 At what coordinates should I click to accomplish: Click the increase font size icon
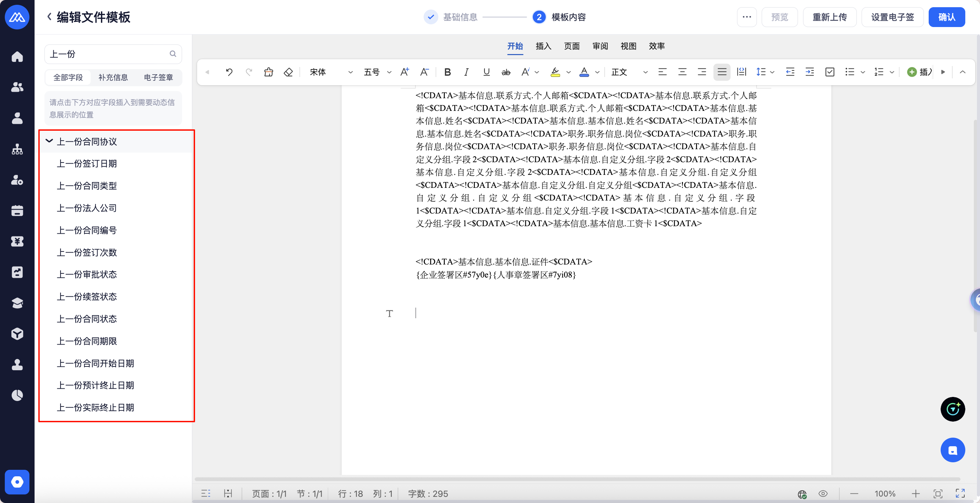coord(404,72)
